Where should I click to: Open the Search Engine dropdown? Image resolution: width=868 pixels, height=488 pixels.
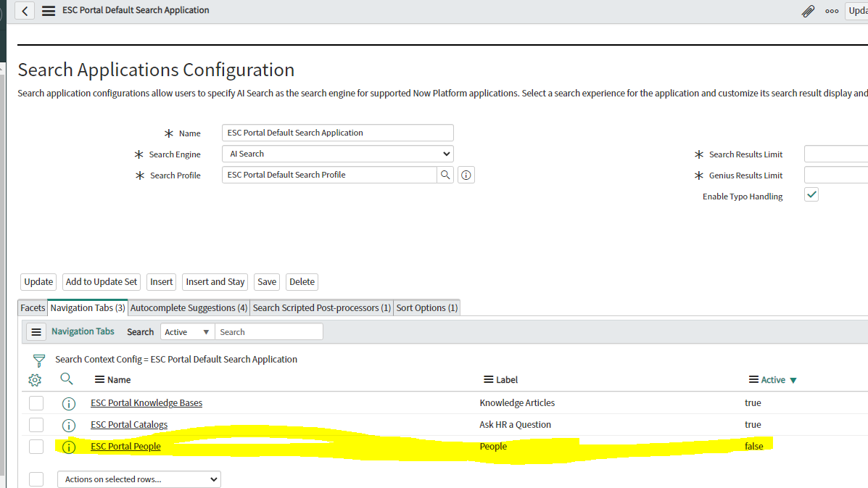338,154
